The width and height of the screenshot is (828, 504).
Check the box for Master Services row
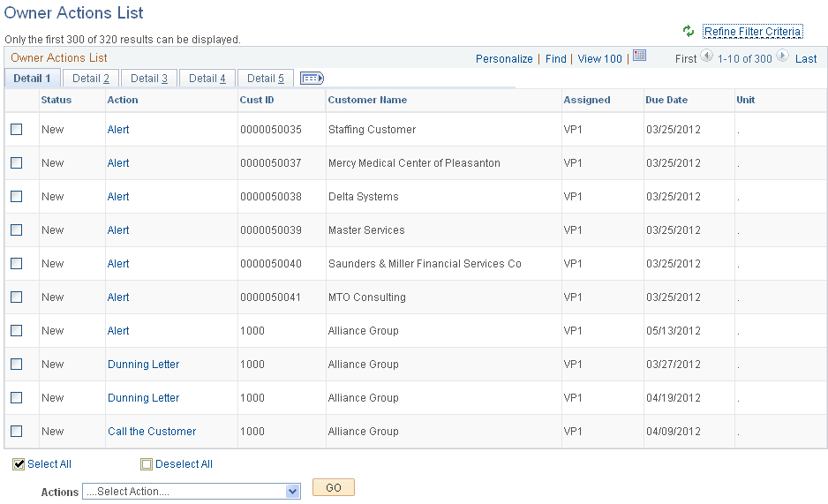coord(17,230)
